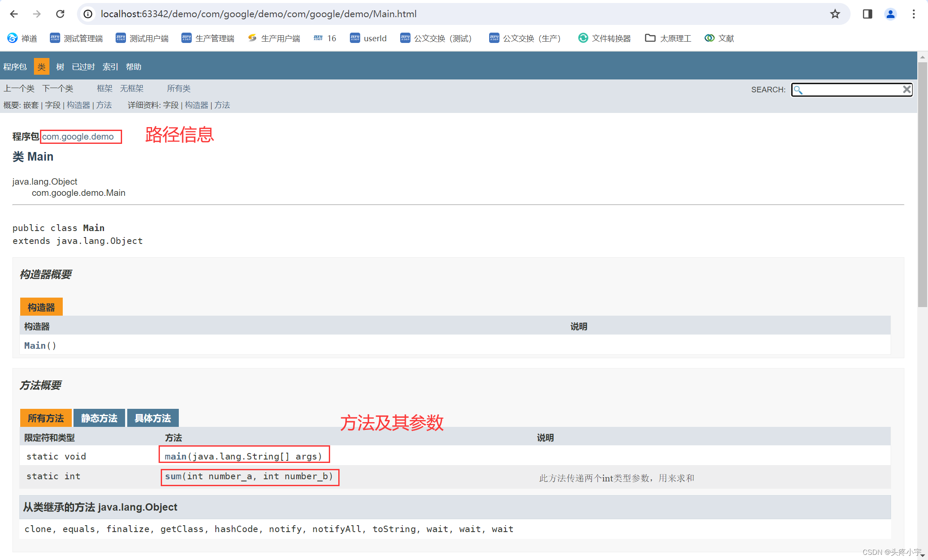Image resolution: width=928 pixels, height=560 pixels.
Task: Open the Chrome three-dot menu
Action: click(x=914, y=14)
